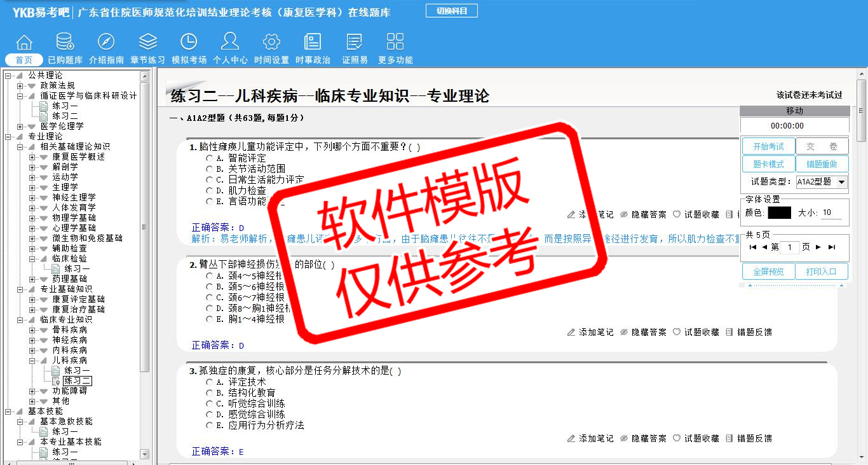The image size is (868, 465).
Task: Open 章节练习 layers icon
Action: (147, 43)
